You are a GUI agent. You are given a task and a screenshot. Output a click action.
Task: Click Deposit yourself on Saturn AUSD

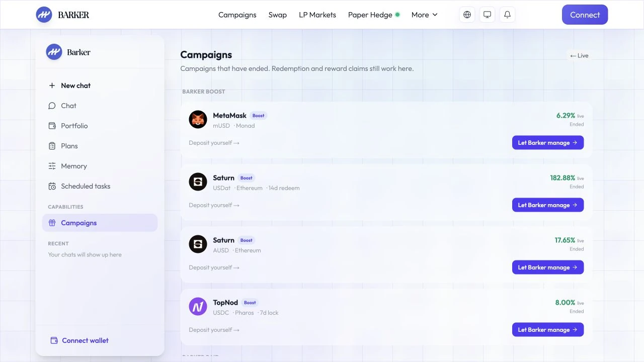pos(214,267)
